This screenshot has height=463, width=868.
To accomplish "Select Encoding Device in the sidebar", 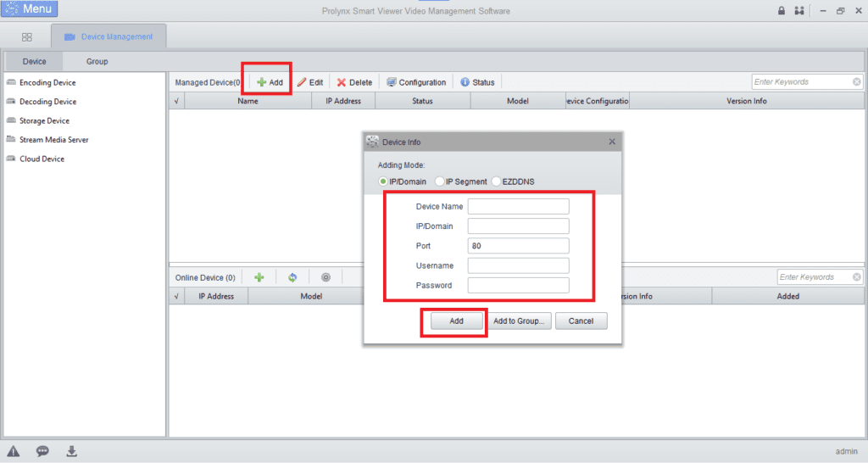I will point(47,83).
